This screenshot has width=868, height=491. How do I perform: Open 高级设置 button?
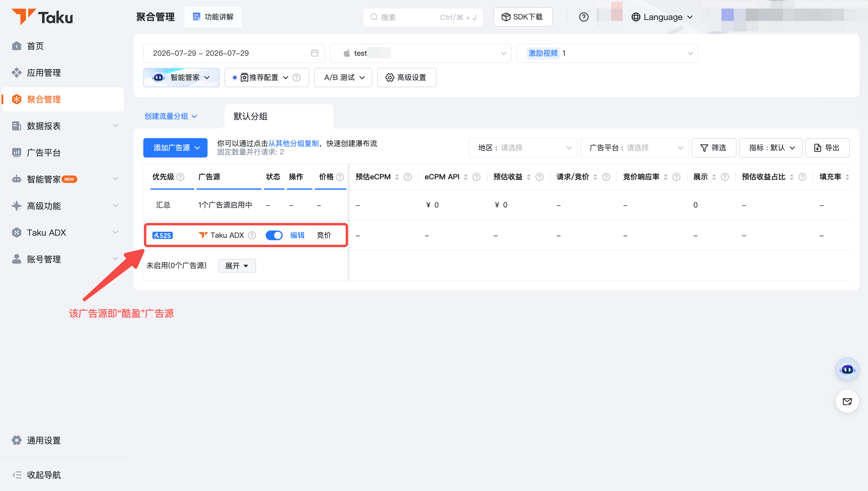coord(406,78)
